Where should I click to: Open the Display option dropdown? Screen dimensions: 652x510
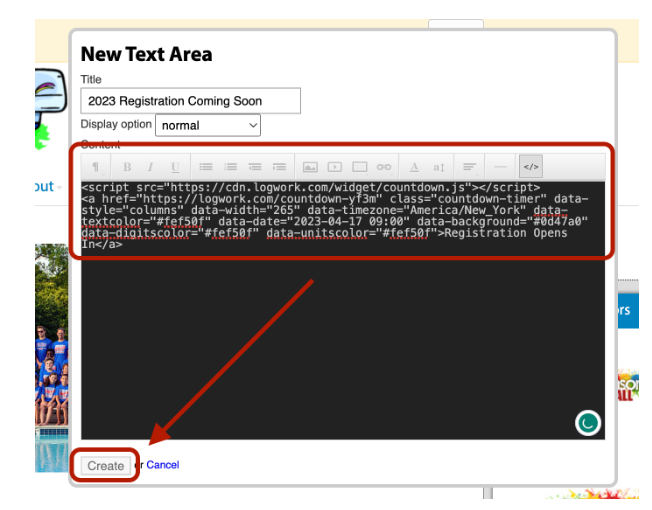coord(208,126)
